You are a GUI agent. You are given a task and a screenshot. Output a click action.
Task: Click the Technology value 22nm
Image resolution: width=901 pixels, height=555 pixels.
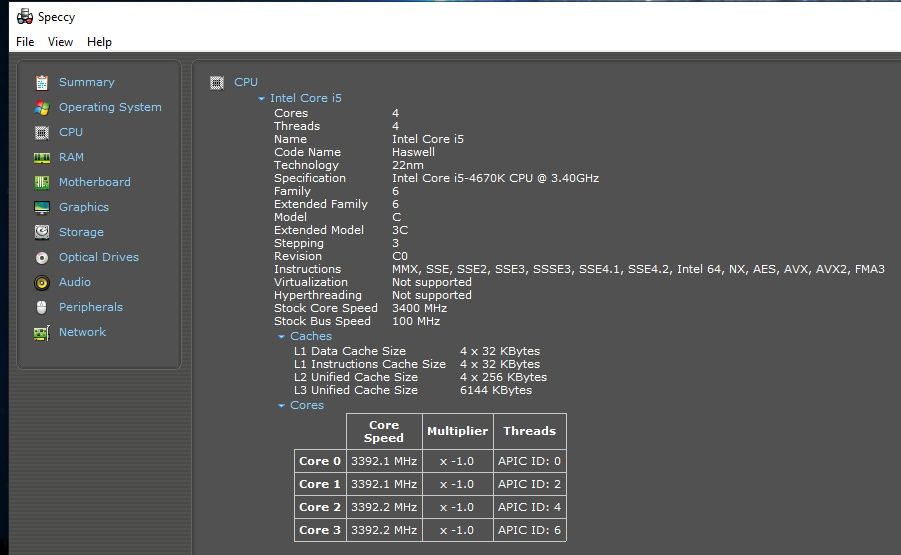(x=407, y=165)
